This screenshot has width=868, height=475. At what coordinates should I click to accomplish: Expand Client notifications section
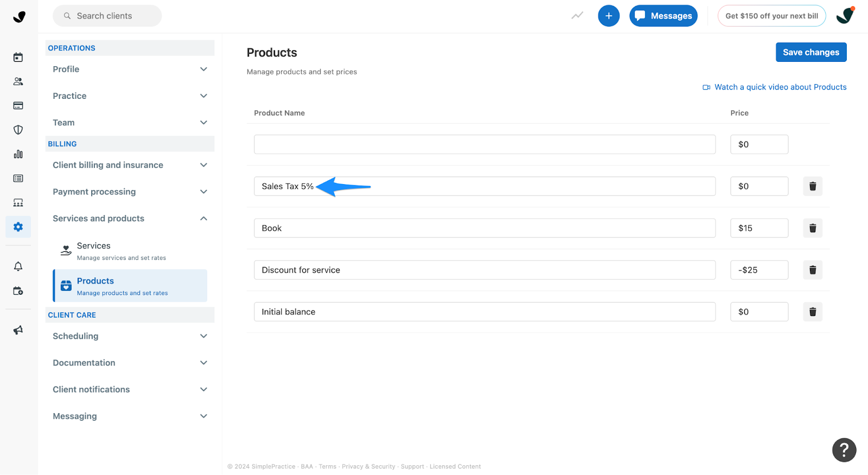[130, 389]
